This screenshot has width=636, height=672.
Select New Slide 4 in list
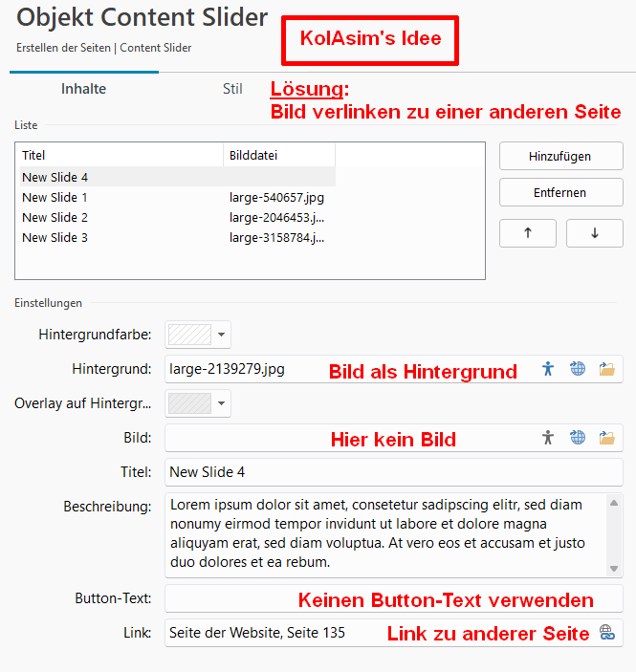(178, 177)
